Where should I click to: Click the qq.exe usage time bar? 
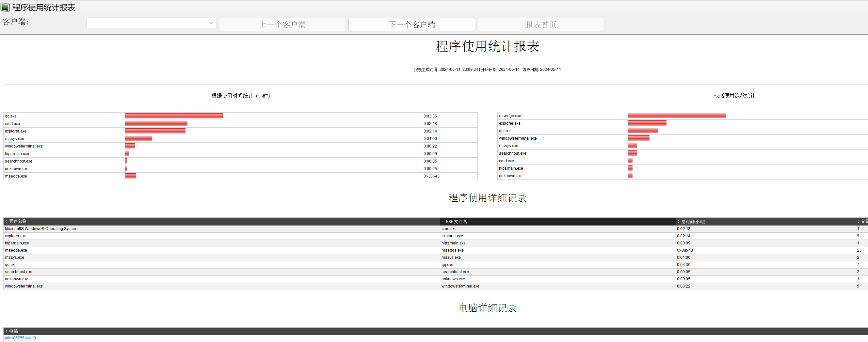[x=174, y=116]
